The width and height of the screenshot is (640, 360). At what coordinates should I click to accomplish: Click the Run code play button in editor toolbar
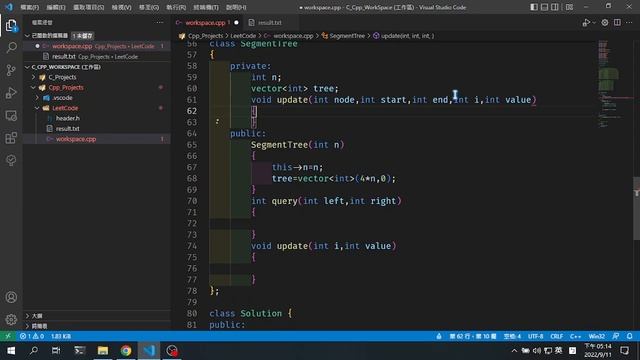tap(586, 23)
